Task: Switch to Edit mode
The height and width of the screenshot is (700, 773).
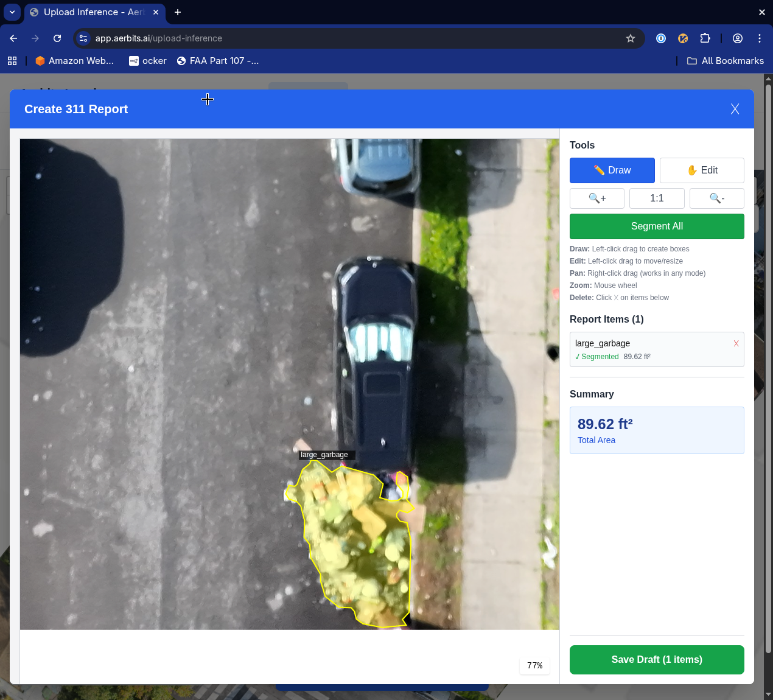Action: [x=702, y=170]
